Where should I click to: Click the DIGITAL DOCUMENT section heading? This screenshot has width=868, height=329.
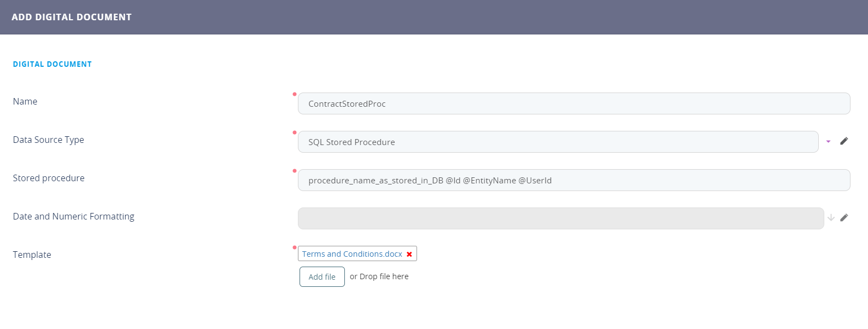[52, 64]
